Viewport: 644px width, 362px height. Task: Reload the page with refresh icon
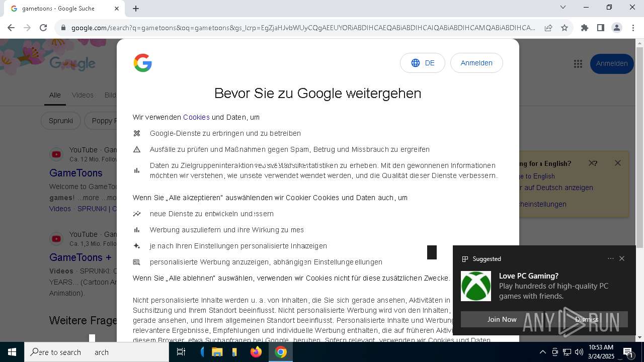pos(43,28)
